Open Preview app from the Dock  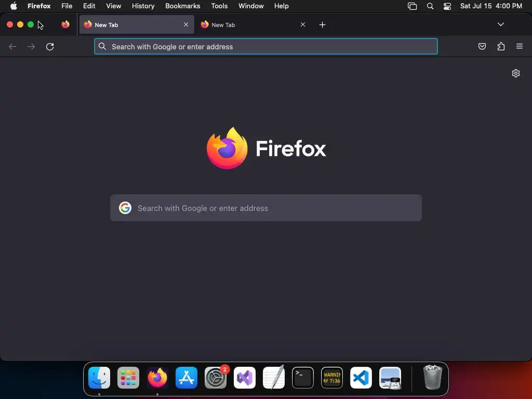[390, 378]
